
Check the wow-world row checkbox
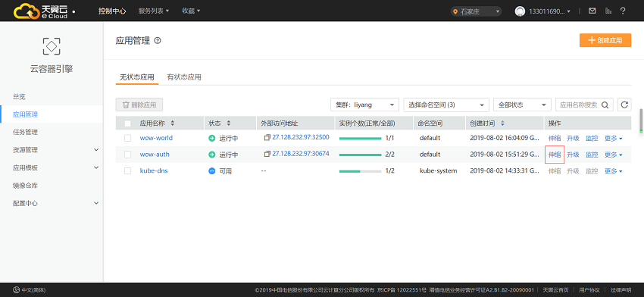(128, 138)
